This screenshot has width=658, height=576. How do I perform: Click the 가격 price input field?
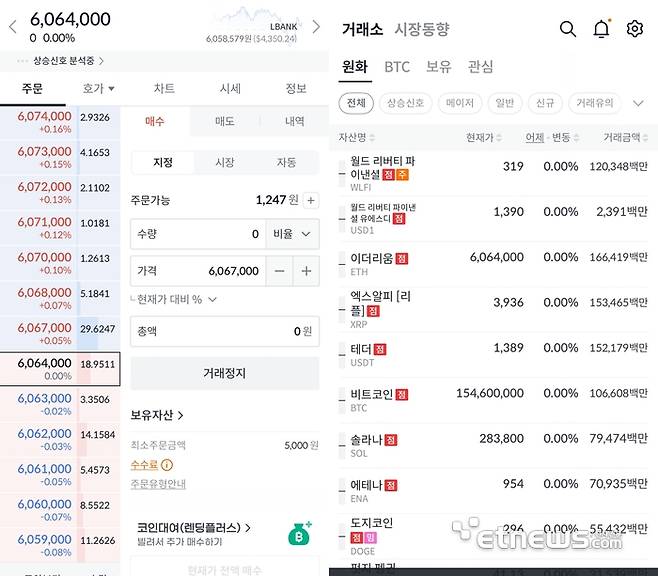(198, 271)
